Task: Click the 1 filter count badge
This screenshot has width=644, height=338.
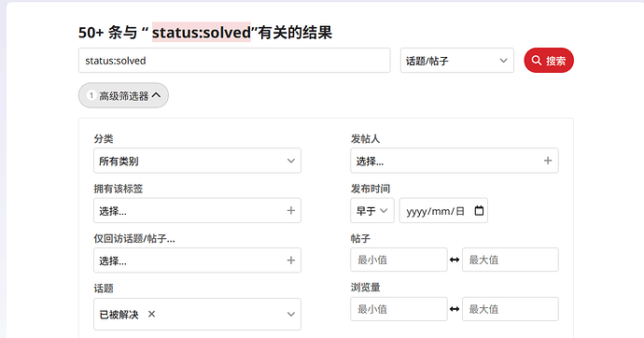Action: tap(91, 95)
